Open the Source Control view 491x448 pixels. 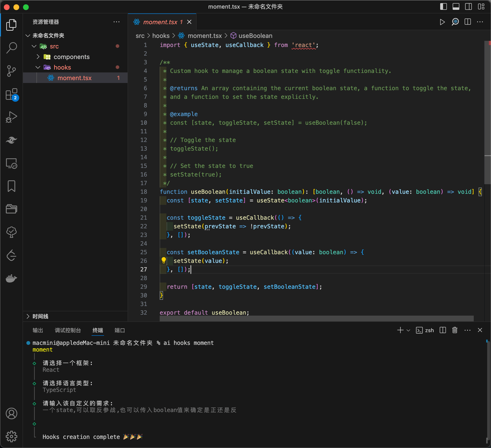point(12,71)
